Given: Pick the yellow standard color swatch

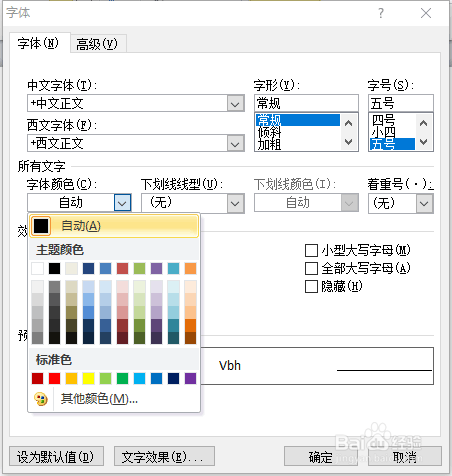Looking at the screenshot, I should (x=88, y=378).
